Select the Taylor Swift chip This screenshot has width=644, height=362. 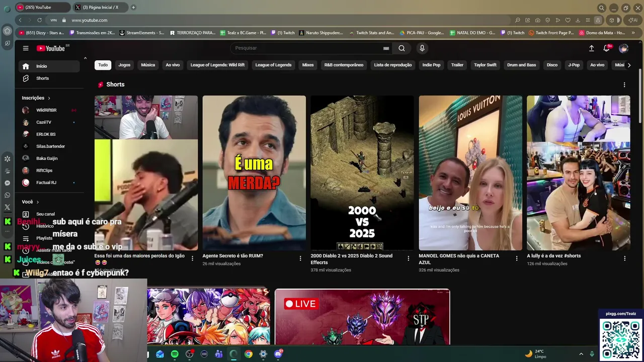[x=485, y=65]
